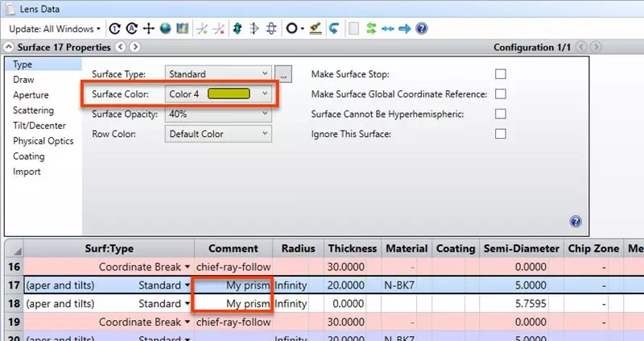Click the blue curved undo-style arrow icon
This screenshot has width=644, height=341.
(333, 28)
